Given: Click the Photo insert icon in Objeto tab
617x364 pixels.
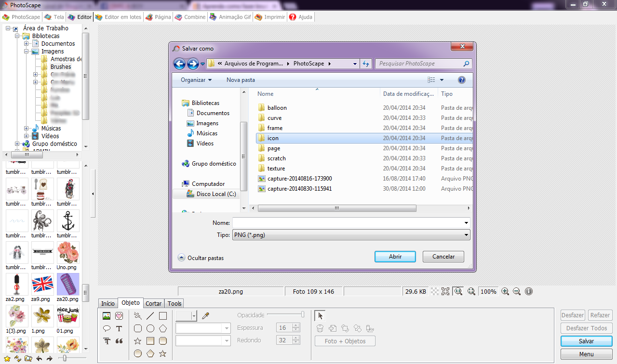Looking at the screenshot, I should 107,316.
